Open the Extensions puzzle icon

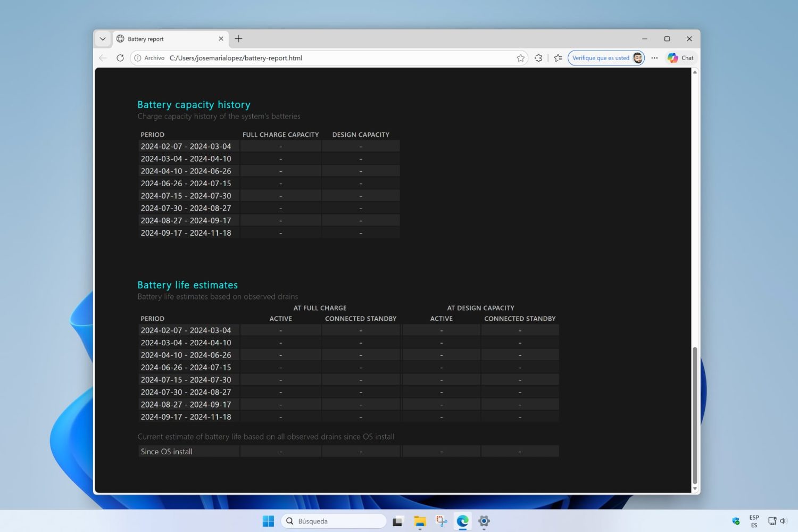pos(538,58)
